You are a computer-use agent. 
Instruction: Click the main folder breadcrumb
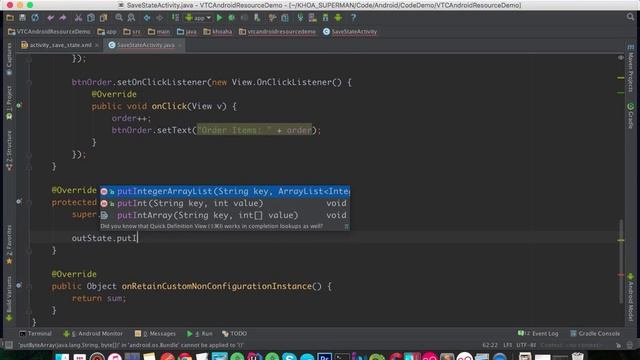coord(159,32)
